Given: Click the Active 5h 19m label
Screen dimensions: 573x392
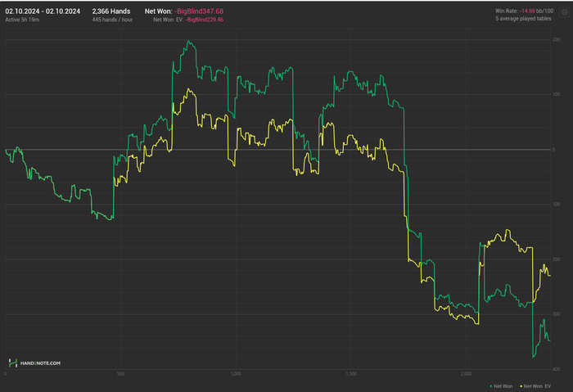Looking at the screenshot, I should [22, 20].
